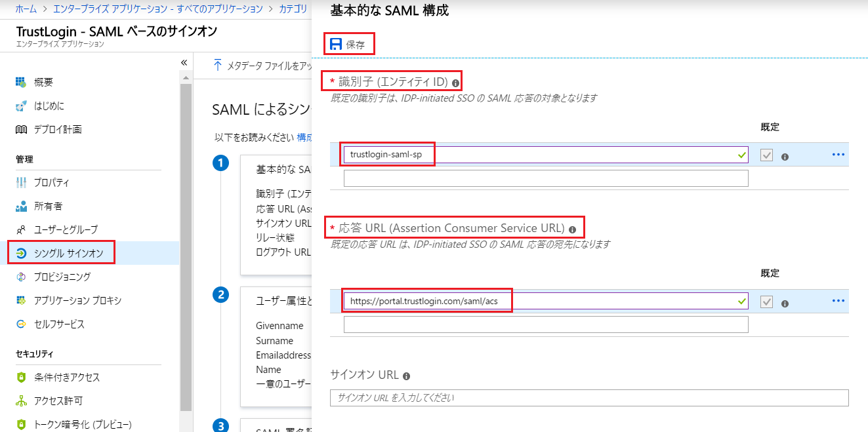Click info icon beside identifier default checkbox
This screenshot has width=868, height=432.
point(785,157)
